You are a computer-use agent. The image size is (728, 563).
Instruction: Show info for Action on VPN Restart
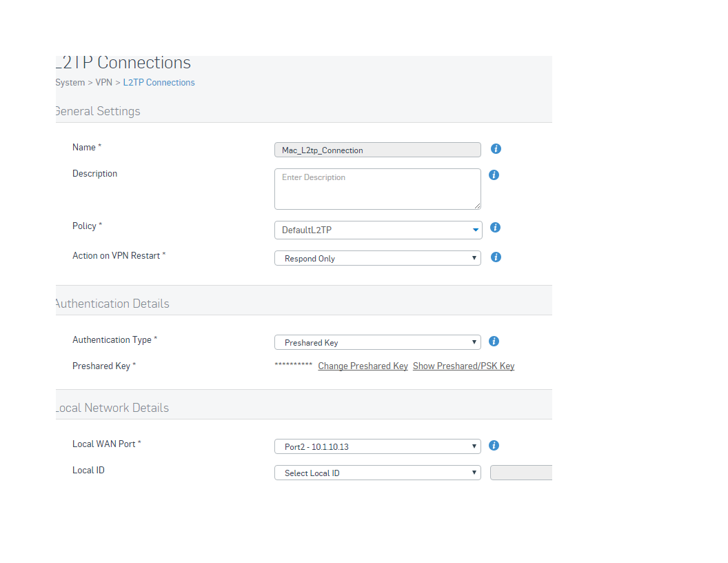496,257
